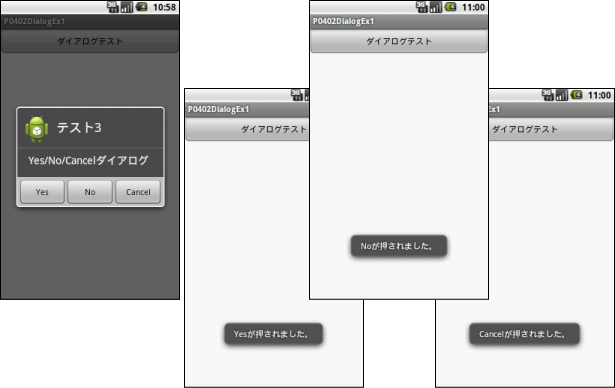Select Cancel in the テスト3 dialog

click(x=138, y=192)
